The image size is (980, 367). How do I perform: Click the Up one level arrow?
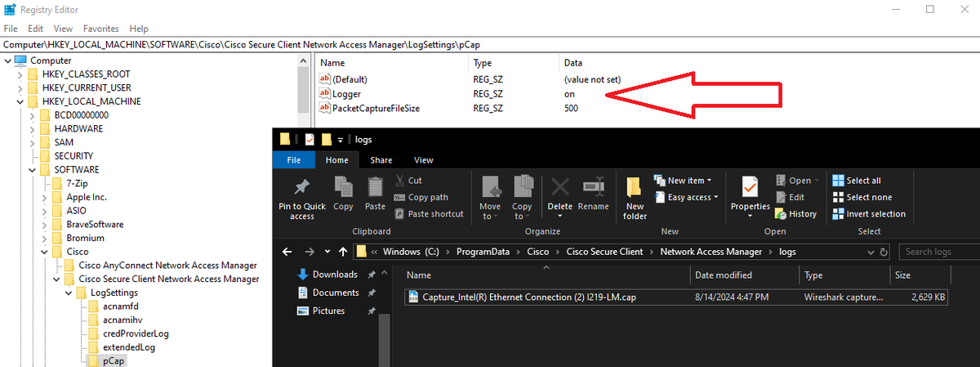(343, 252)
